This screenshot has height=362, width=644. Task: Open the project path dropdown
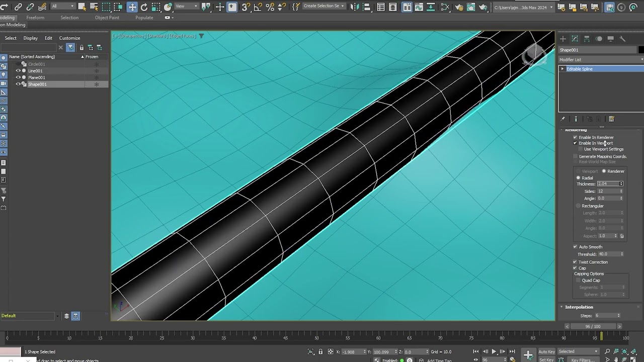(x=523, y=7)
